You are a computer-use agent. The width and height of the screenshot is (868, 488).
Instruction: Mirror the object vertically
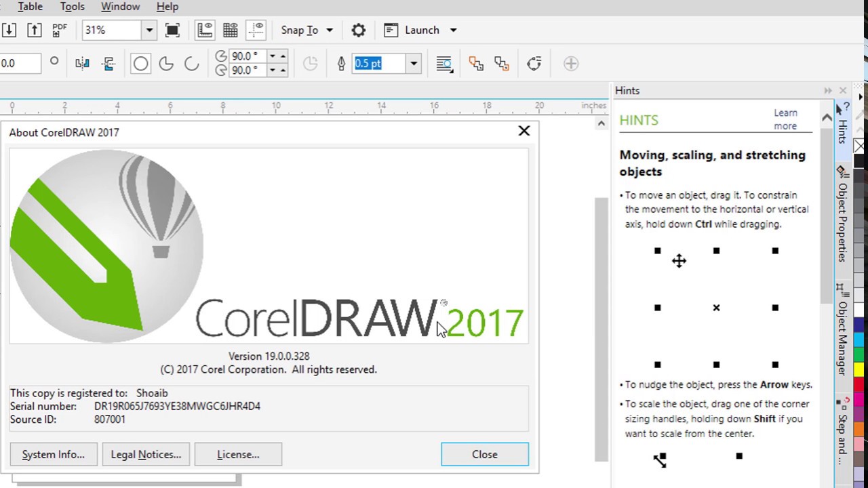pos(108,64)
